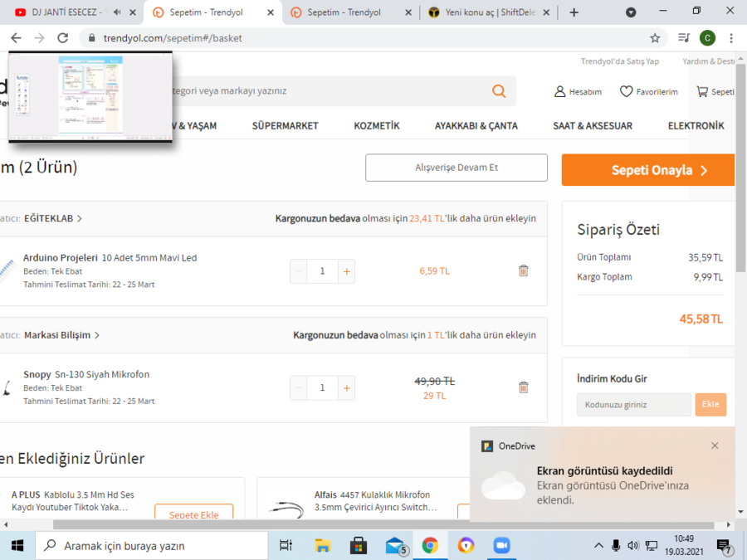Open a new browser tab
The image size is (747, 560).
click(x=574, y=12)
